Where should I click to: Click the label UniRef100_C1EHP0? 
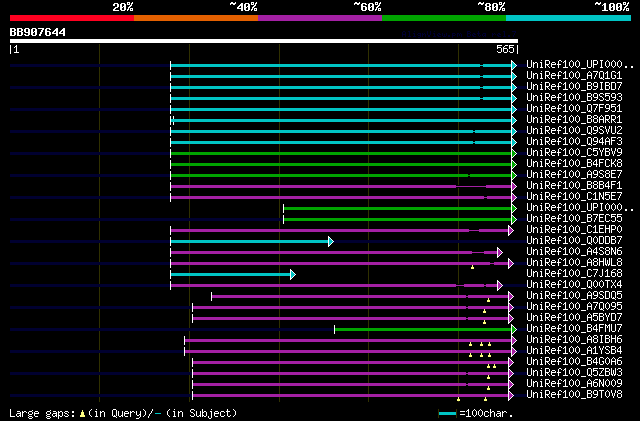(574, 230)
